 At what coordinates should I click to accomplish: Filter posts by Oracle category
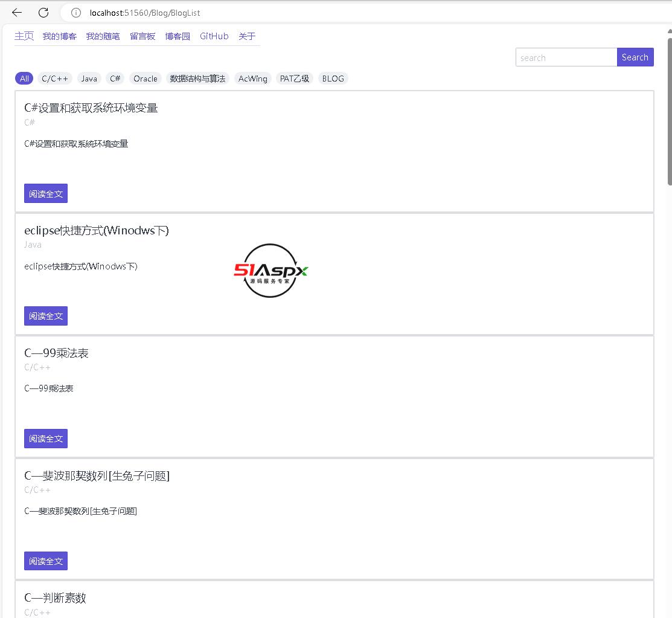click(x=146, y=79)
